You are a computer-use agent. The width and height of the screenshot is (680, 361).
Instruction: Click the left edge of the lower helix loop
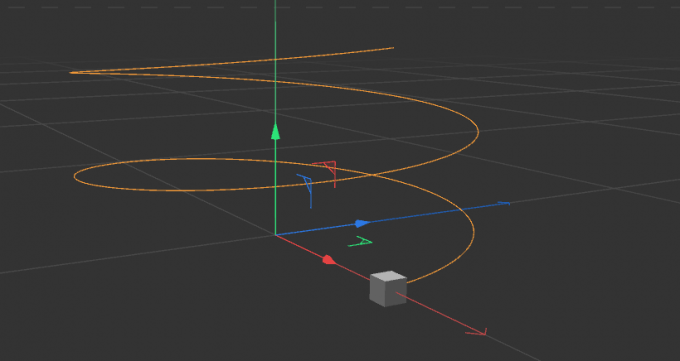click(x=75, y=176)
